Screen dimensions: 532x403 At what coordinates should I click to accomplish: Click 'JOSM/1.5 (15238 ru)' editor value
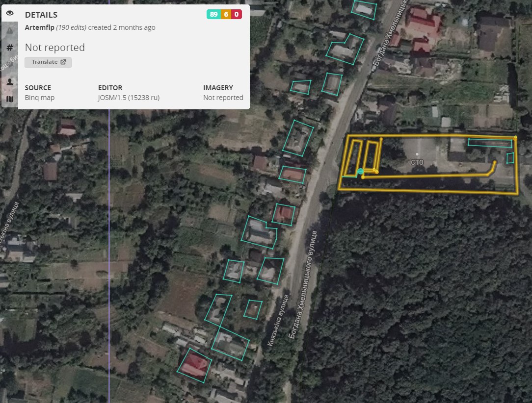click(x=129, y=98)
